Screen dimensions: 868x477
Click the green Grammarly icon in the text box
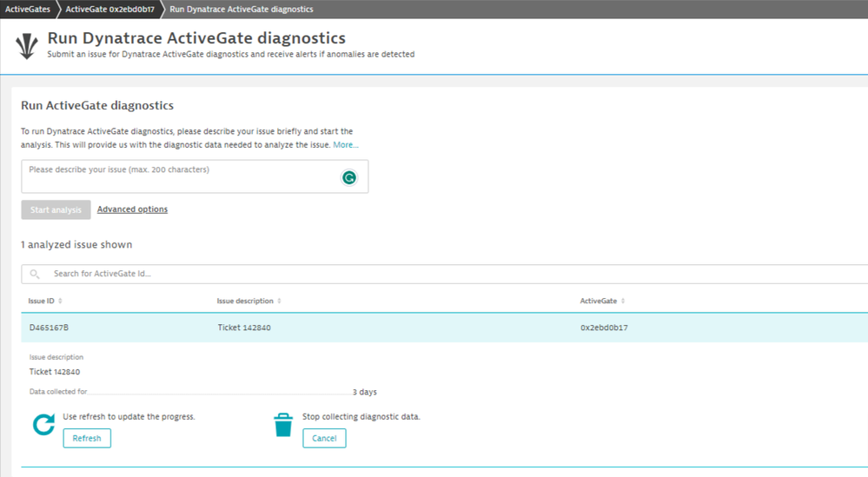pos(348,177)
